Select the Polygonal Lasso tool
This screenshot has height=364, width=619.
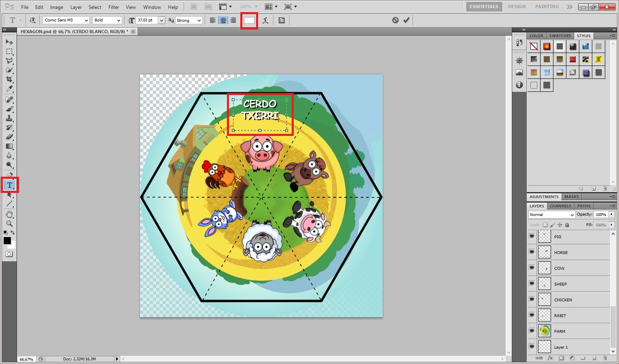(x=9, y=61)
